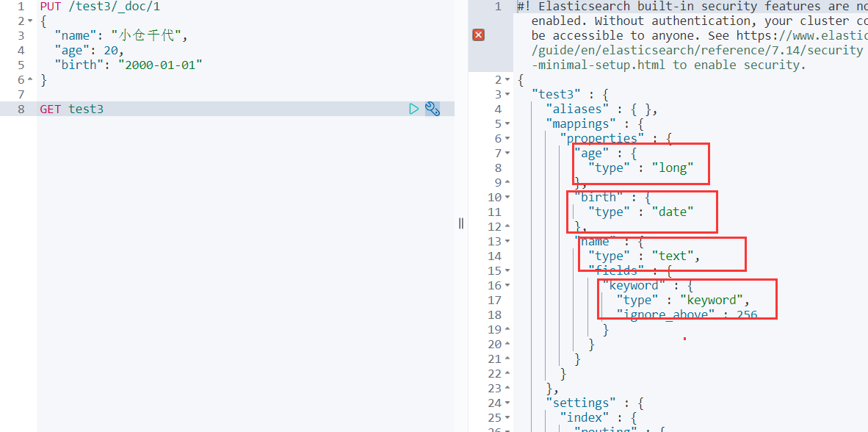This screenshot has height=432, width=868.
Task: Collapse the "fields" block at response line 15
Action: (x=507, y=270)
